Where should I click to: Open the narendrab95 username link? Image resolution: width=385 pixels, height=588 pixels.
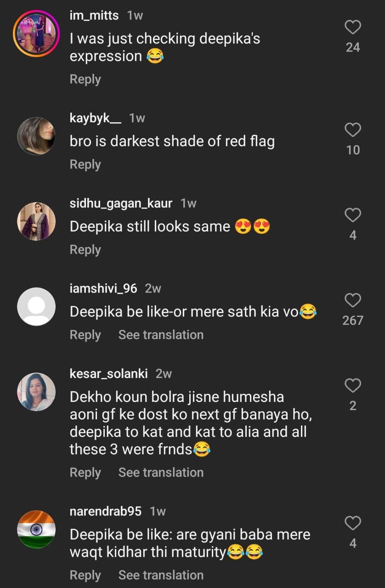(105, 511)
